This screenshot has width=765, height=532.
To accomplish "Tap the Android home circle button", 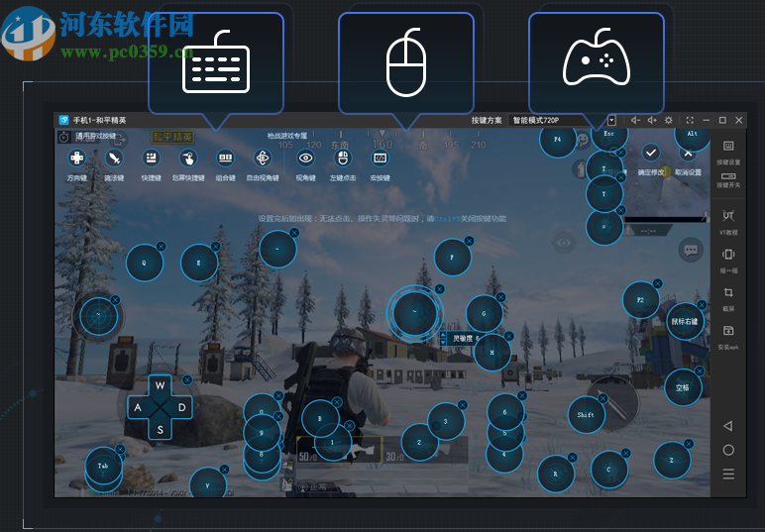I will point(728,450).
